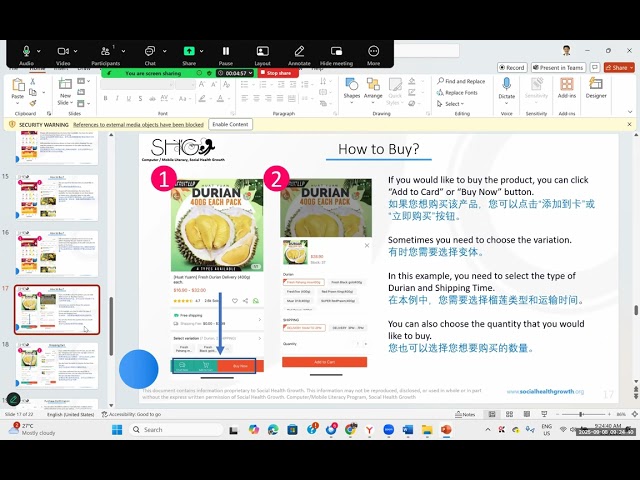The image size is (640, 480).
Task: Toggle Underline formatting
Action: click(129, 98)
